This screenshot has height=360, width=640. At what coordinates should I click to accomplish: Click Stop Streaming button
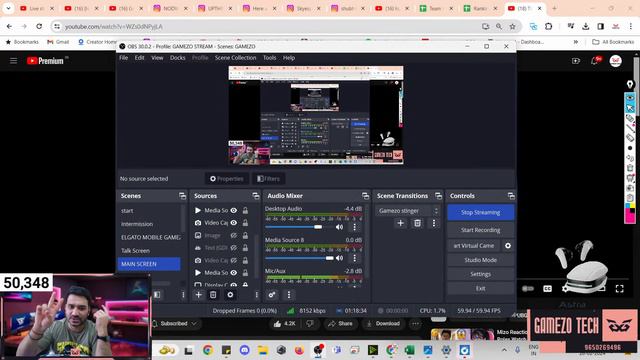480,213
